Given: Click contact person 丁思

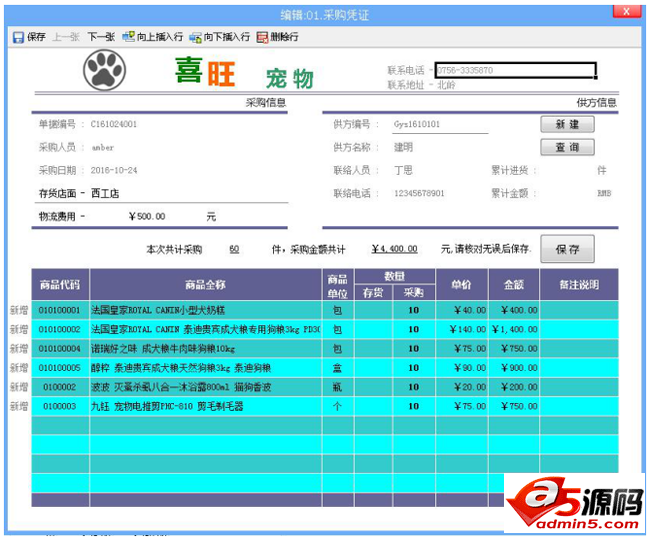Looking at the screenshot, I should pyautogui.click(x=403, y=170).
